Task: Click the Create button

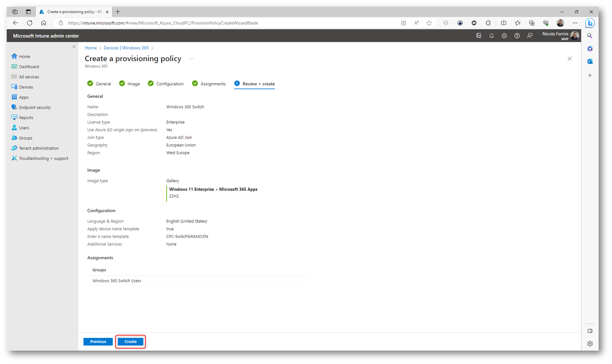Action: (x=130, y=341)
